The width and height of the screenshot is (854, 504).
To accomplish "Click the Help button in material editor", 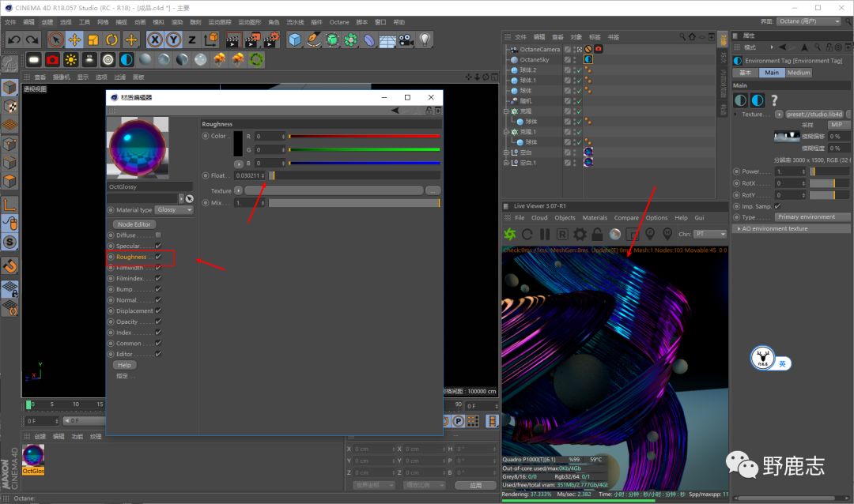I will tap(124, 365).
